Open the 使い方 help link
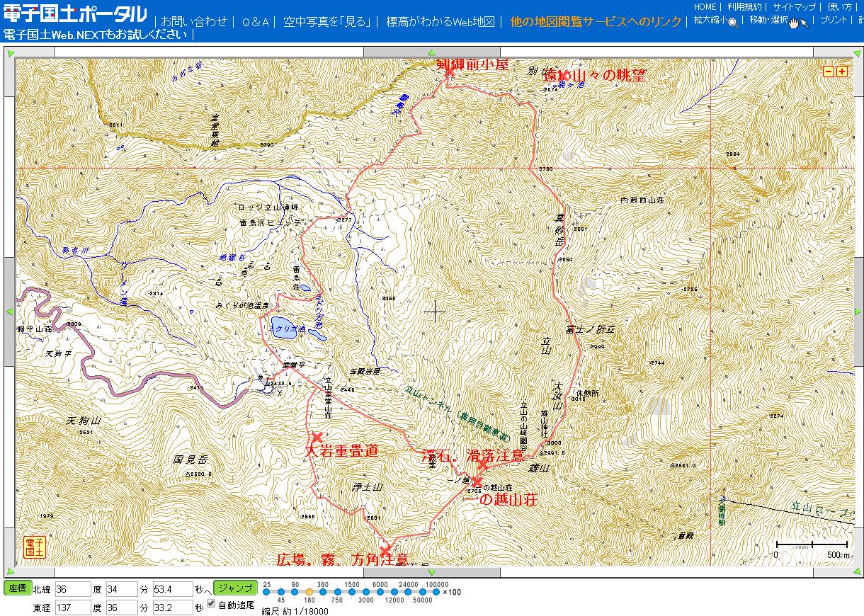 click(x=839, y=7)
